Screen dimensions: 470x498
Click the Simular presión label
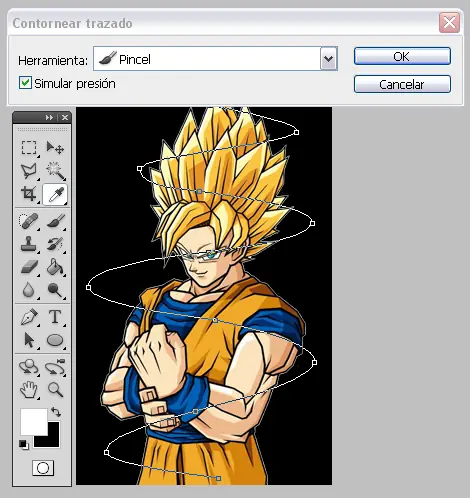pyautogui.click(x=75, y=84)
